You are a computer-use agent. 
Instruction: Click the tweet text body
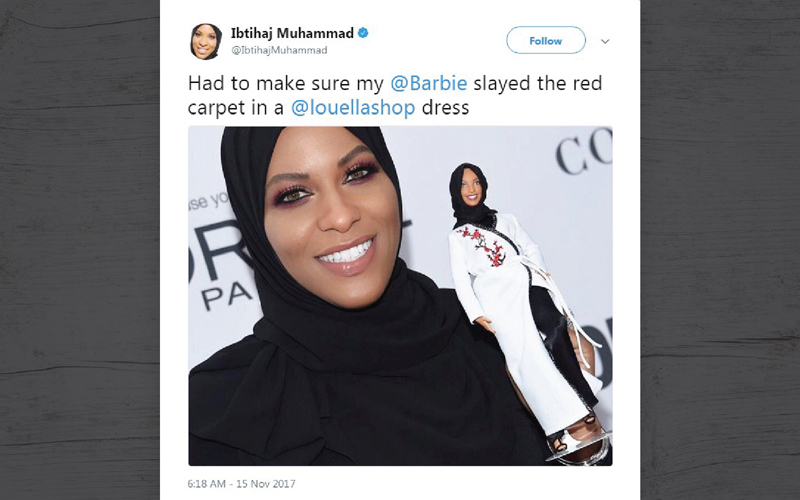coord(395,95)
